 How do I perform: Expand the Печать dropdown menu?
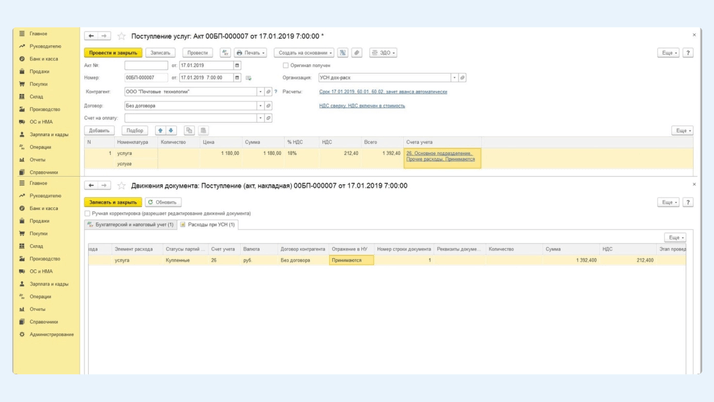pos(250,53)
